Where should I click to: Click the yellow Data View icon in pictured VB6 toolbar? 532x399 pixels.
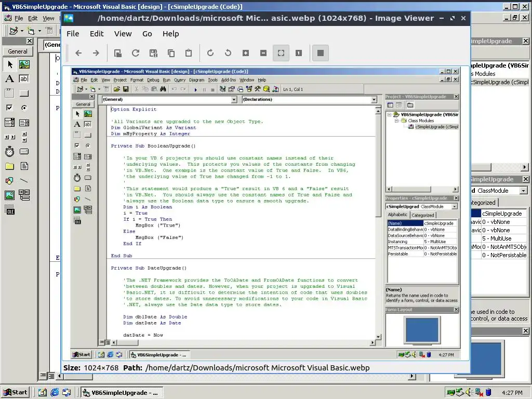[267, 89]
